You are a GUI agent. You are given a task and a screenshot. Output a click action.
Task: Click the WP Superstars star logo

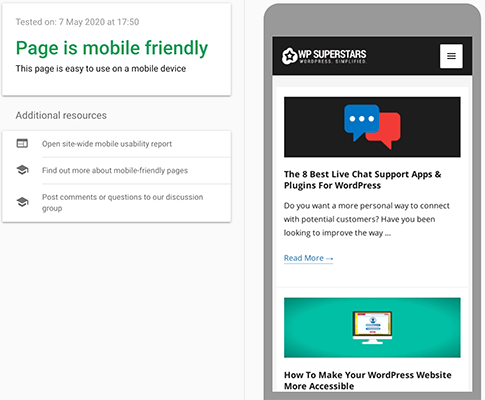pos(289,56)
